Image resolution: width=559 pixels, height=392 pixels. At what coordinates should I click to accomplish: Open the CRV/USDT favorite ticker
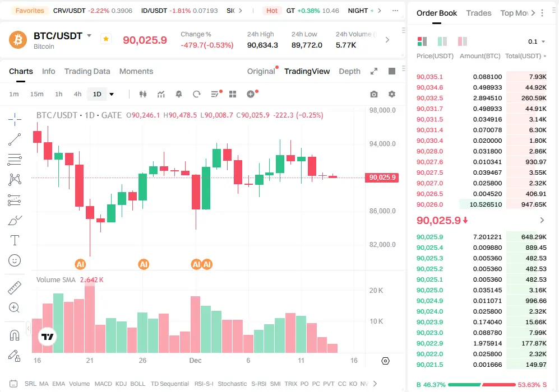[x=93, y=11]
